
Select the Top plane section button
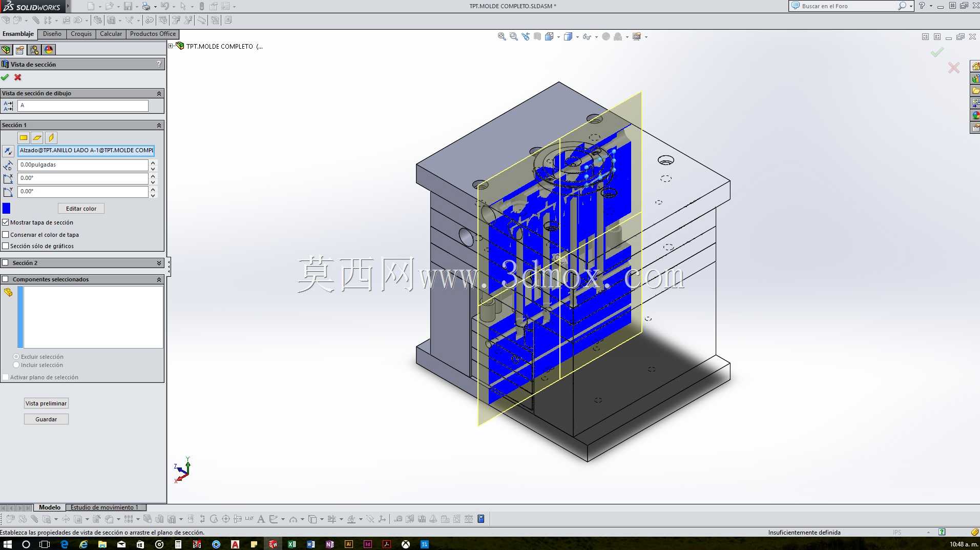37,137
